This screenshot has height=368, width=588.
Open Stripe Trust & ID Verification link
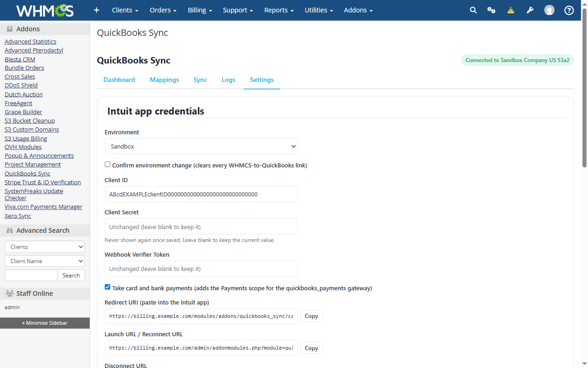pyautogui.click(x=43, y=182)
